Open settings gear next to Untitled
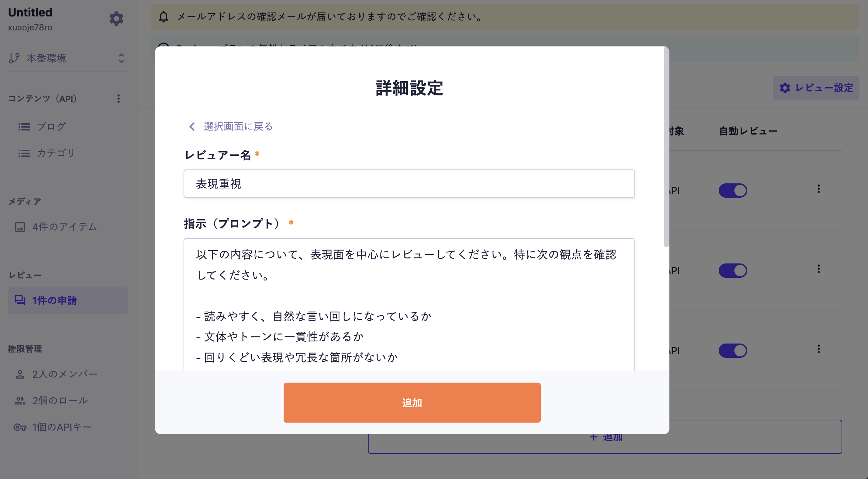The image size is (868, 479). click(x=116, y=19)
